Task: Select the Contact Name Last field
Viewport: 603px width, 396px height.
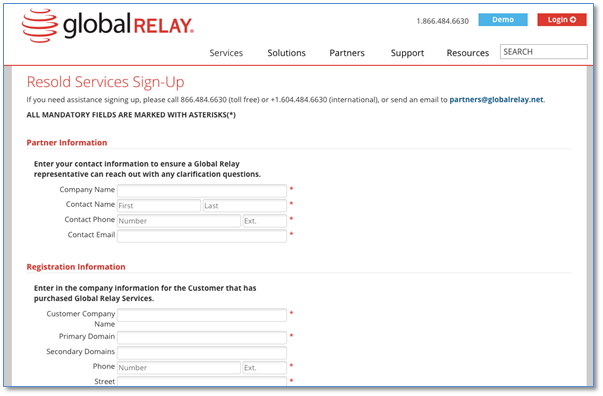Action: click(x=245, y=206)
